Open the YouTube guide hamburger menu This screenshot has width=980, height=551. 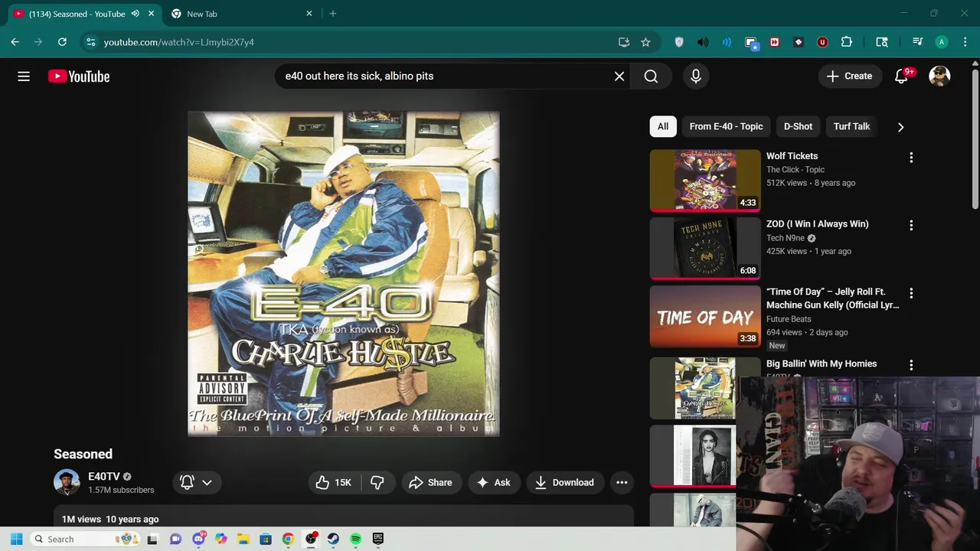click(x=24, y=77)
